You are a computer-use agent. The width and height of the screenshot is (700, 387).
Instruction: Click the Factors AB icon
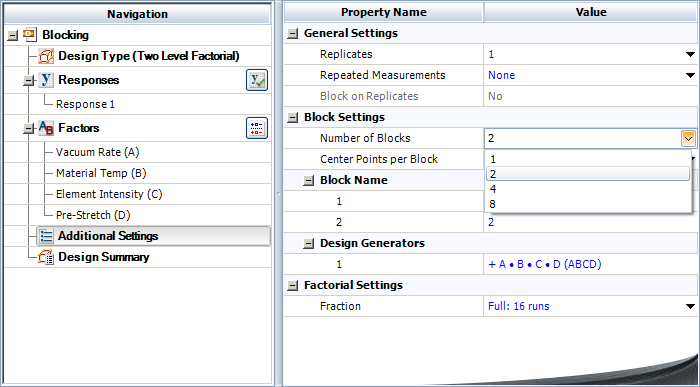coord(46,128)
